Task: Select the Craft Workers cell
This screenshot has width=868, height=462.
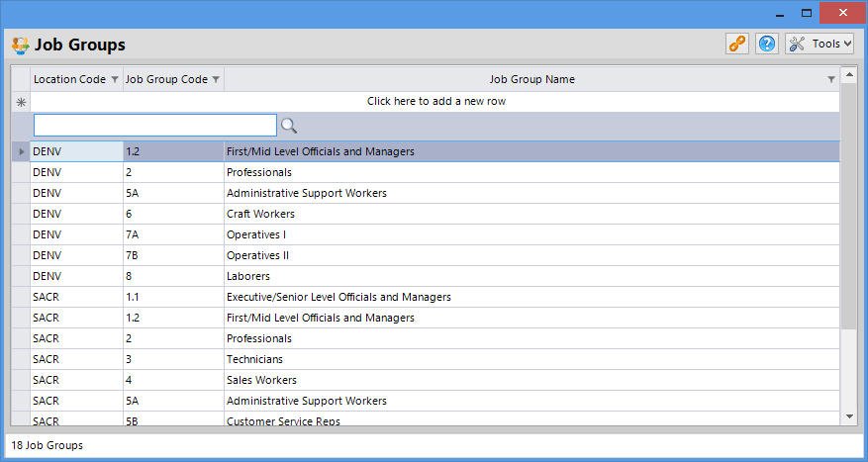Action: point(531,214)
